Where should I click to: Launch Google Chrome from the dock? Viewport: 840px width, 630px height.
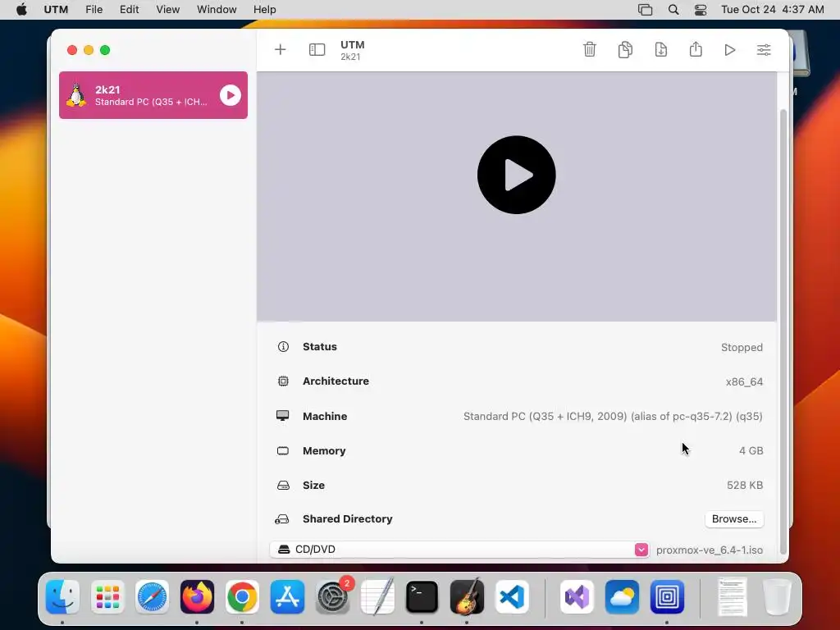242,597
